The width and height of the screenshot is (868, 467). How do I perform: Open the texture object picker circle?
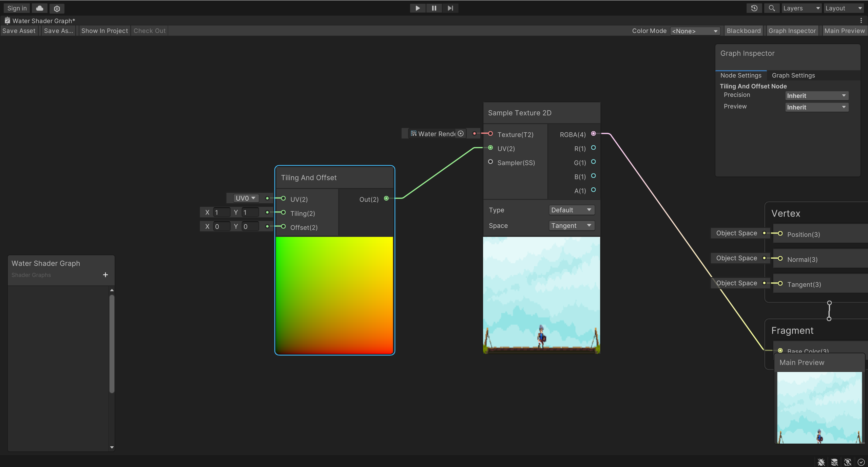(x=461, y=134)
